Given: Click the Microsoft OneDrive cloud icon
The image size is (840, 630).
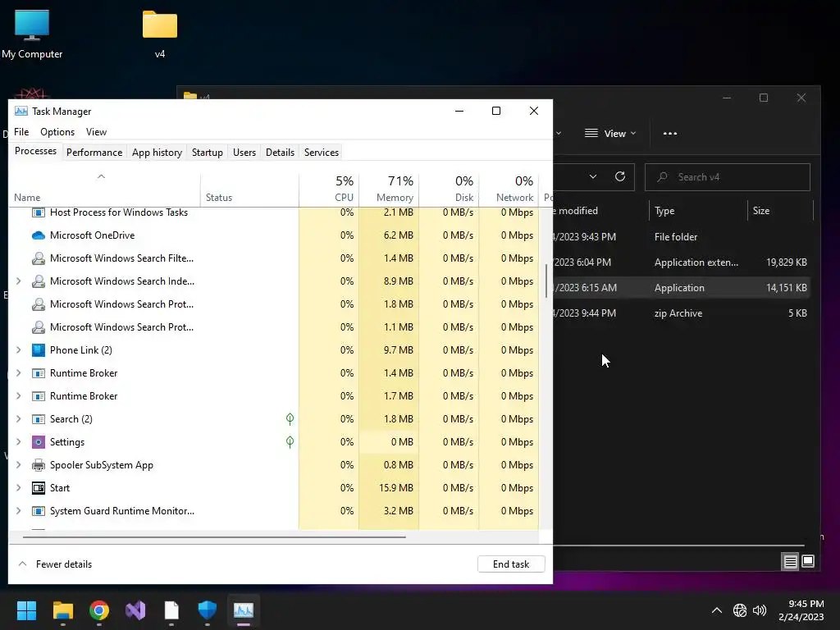Looking at the screenshot, I should coord(38,235).
